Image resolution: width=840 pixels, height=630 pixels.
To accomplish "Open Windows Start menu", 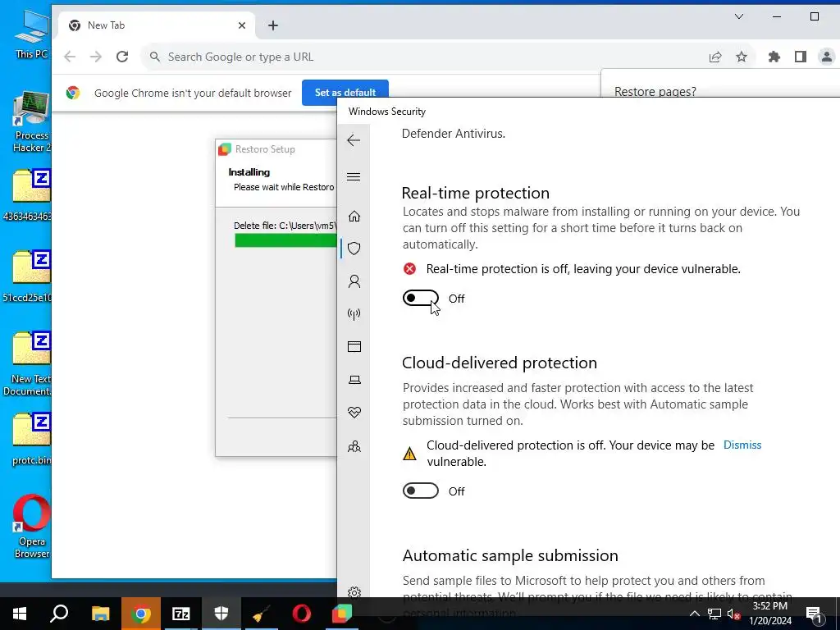I will (20, 614).
